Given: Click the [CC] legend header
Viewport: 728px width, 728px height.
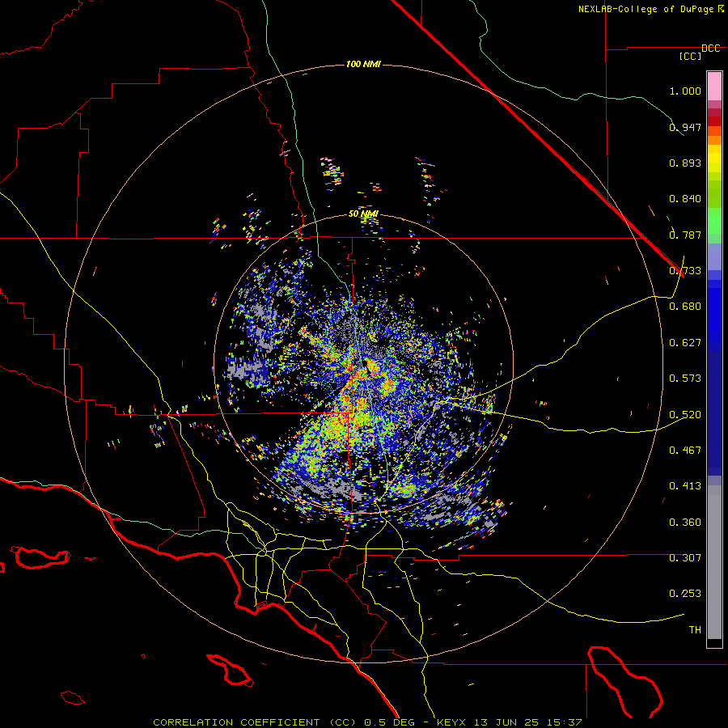Looking at the screenshot, I should [x=690, y=56].
